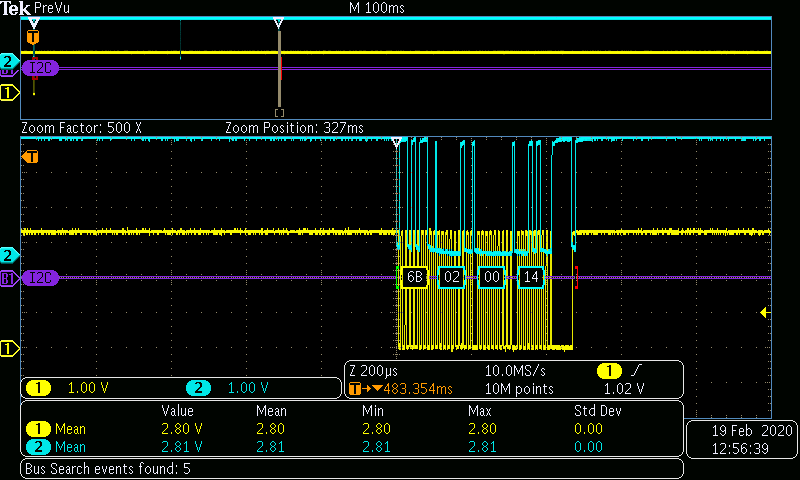Click the rising edge trigger slope icon
The height and width of the screenshot is (480, 800).
coord(636,371)
